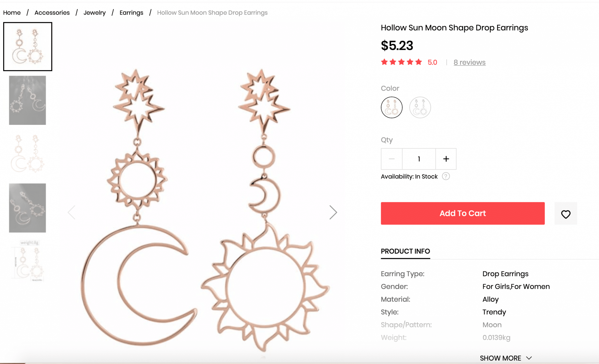The image size is (599, 364).
Task: Open the 8 reviews link
Action: tap(469, 62)
